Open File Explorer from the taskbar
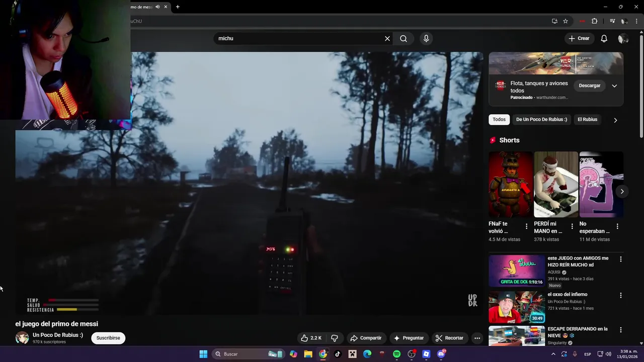Screen dimensions: 644x362 pos(308,354)
